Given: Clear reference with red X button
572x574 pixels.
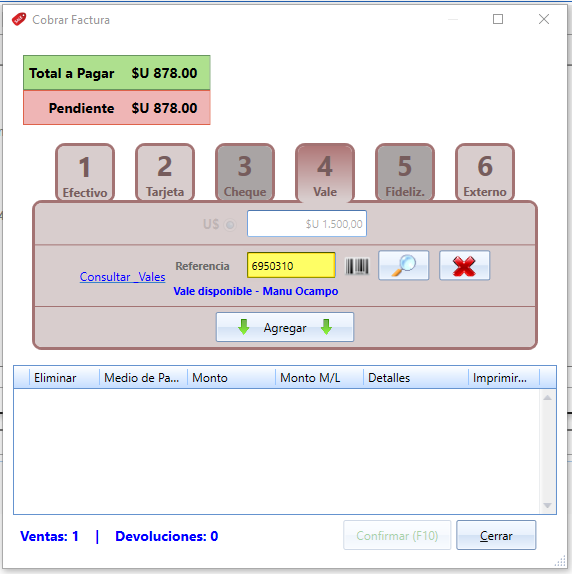Looking at the screenshot, I should (x=464, y=265).
